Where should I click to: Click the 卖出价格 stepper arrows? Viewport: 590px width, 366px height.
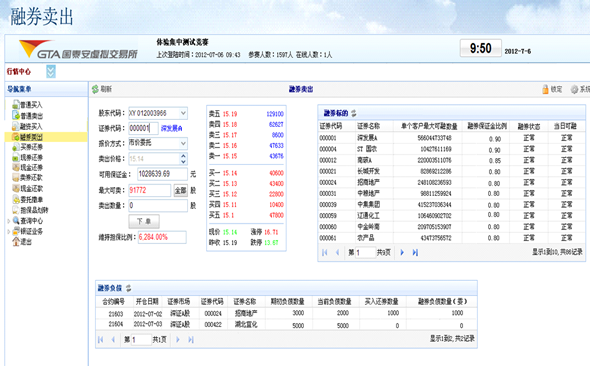point(183,158)
